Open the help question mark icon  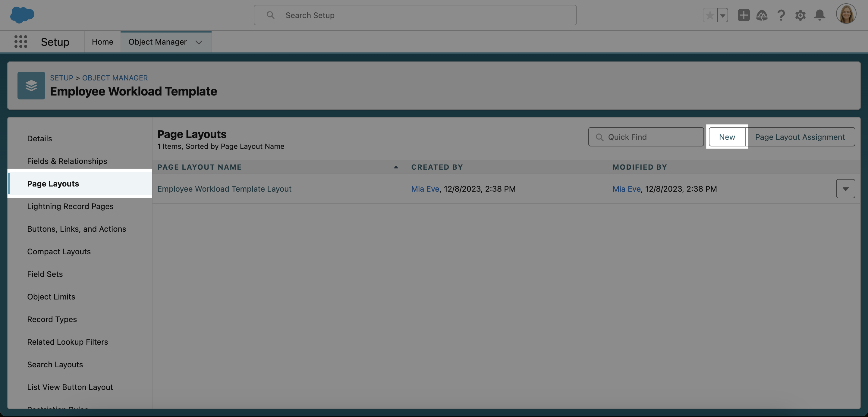[781, 15]
